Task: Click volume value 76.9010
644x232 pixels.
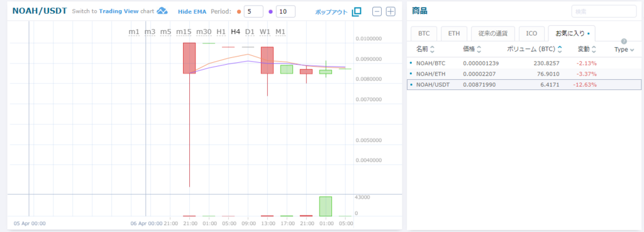Action: pos(549,74)
